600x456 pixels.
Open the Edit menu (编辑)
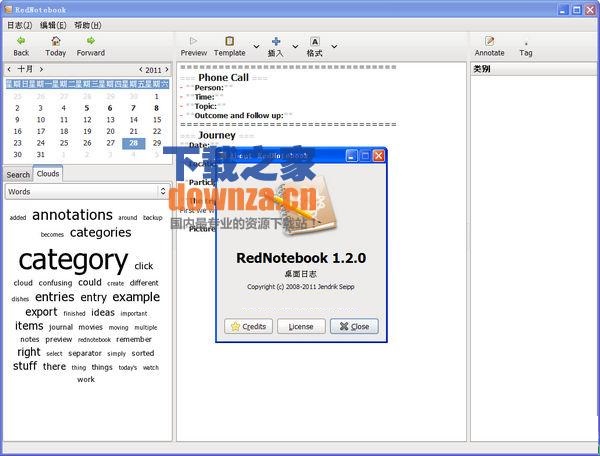point(53,25)
